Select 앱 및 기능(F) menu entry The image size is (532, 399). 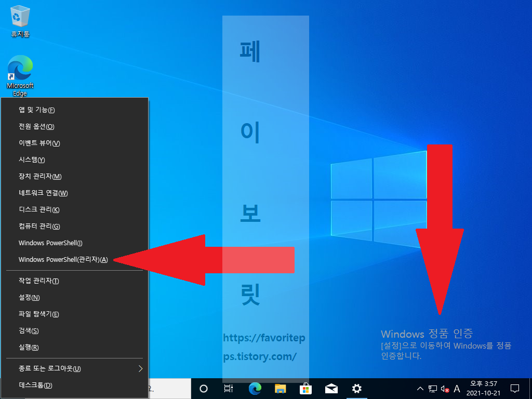(x=75, y=110)
